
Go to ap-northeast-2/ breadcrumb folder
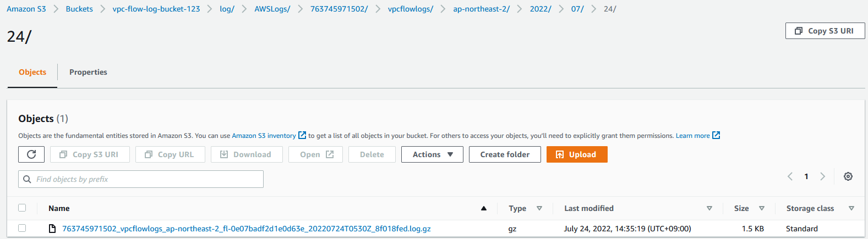click(482, 9)
